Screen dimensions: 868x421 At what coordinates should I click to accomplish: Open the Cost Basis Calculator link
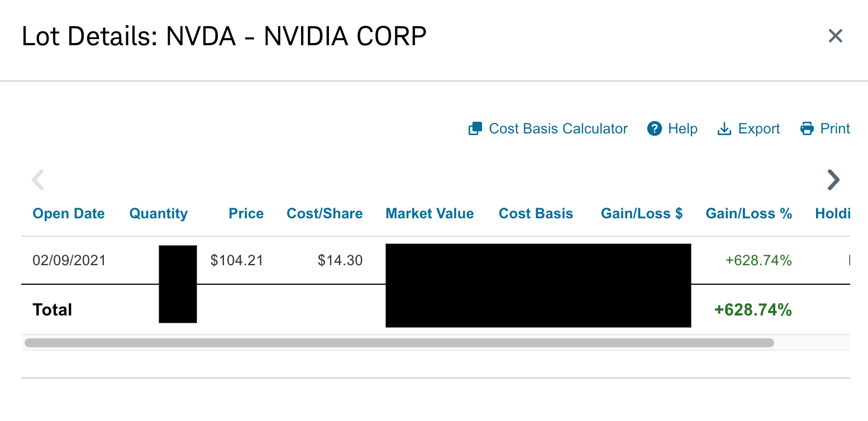[x=558, y=129]
